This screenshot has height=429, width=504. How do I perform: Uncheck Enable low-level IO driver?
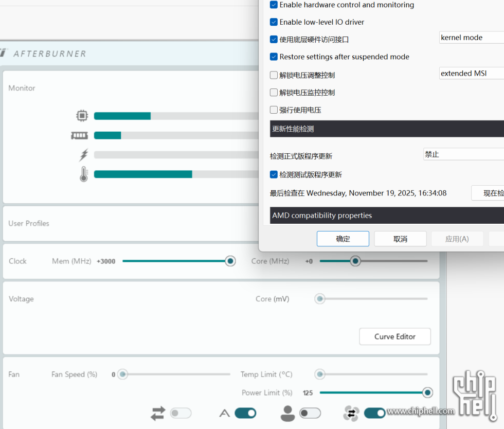point(274,22)
